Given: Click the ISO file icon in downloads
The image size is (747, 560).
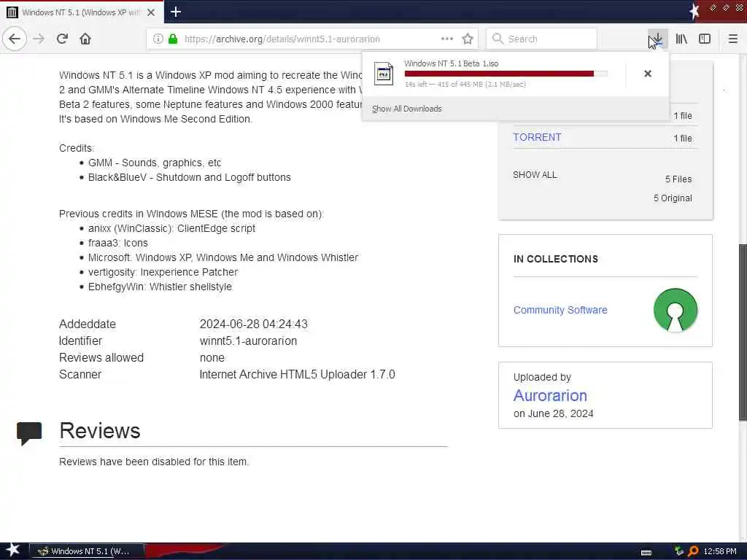Looking at the screenshot, I should click(384, 74).
